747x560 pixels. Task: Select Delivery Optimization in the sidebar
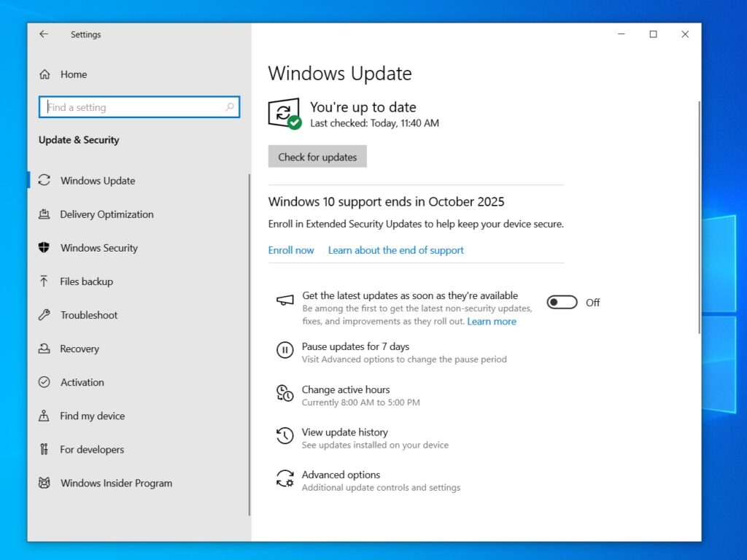coord(44,214)
